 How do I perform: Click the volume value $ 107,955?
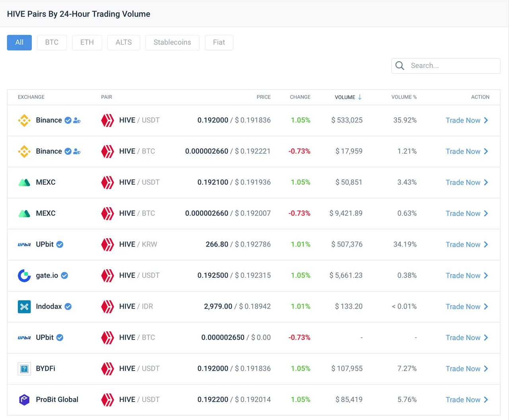tap(347, 368)
